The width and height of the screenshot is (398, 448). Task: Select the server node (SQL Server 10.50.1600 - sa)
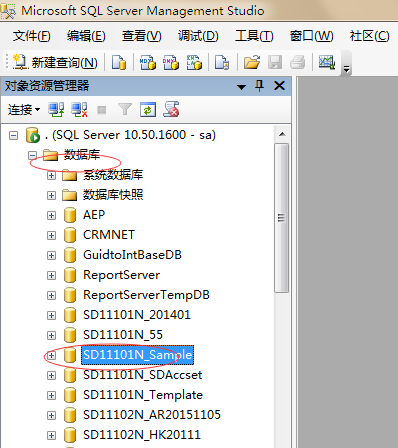[130, 135]
